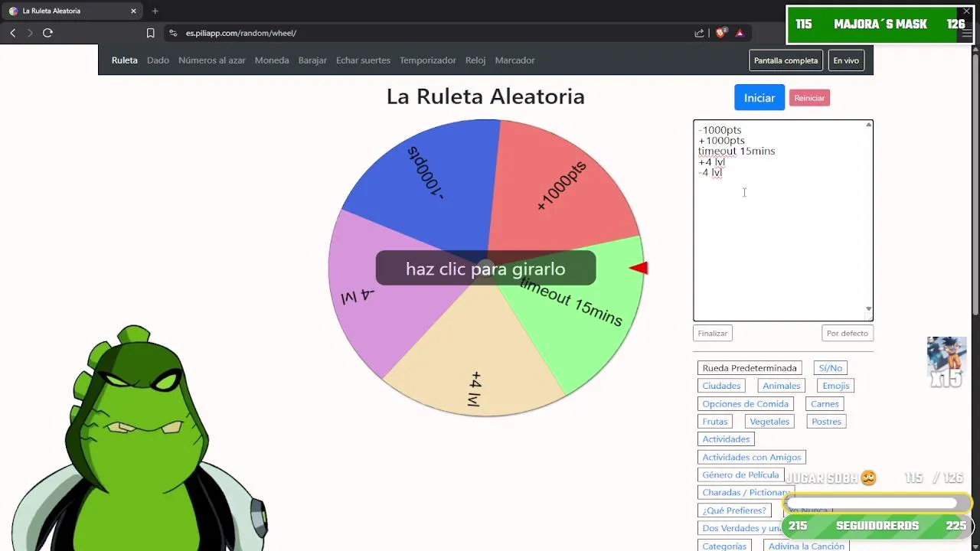Click the 'timeout 15mins' line in list
The height and width of the screenshot is (551, 980).
737,152
